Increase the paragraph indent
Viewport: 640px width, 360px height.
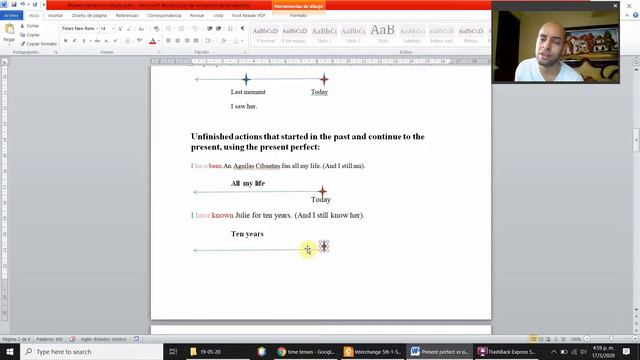pos(219,29)
